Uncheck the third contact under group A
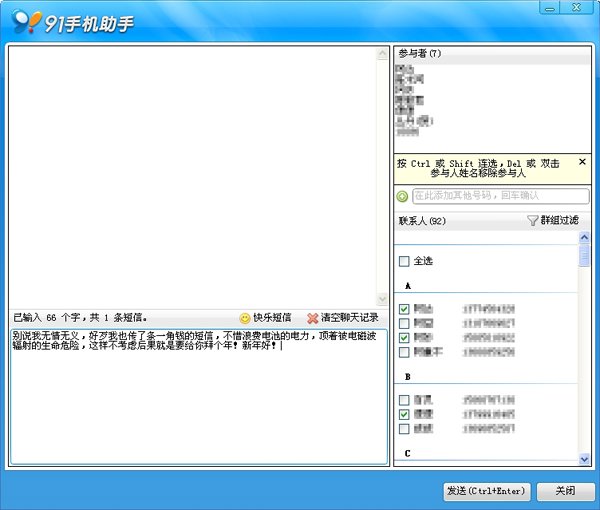600x510 pixels. pyautogui.click(x=404, y=337)
